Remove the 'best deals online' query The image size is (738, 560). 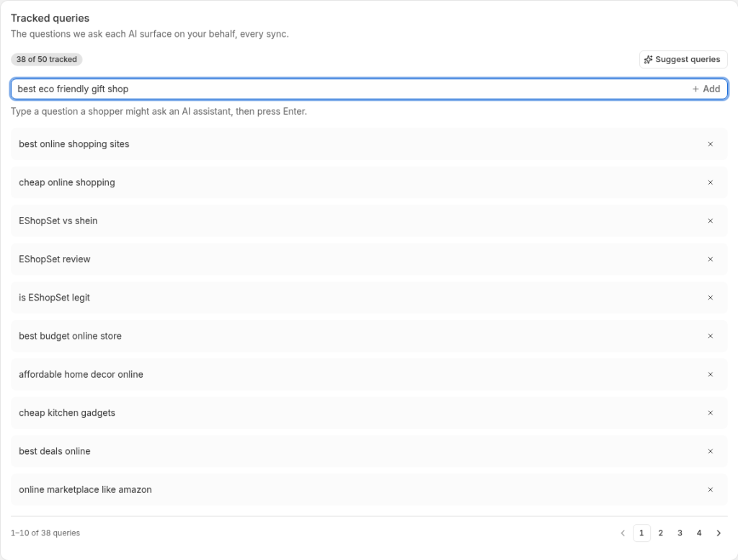point(710,451)
